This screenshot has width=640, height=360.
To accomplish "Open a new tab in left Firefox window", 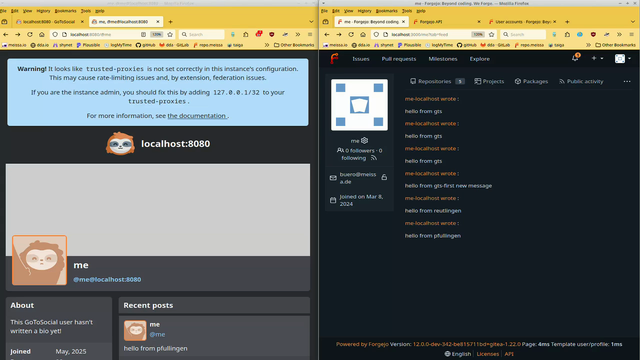I will tap(171, 22).
